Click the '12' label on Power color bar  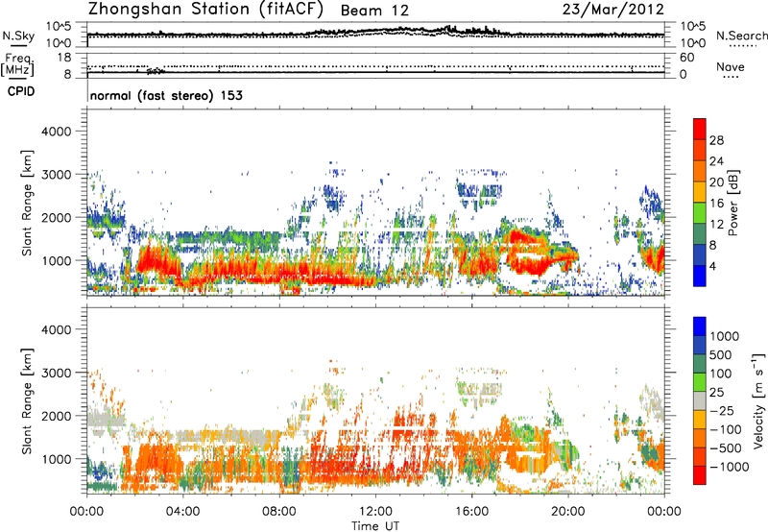[x=716, y=225]
